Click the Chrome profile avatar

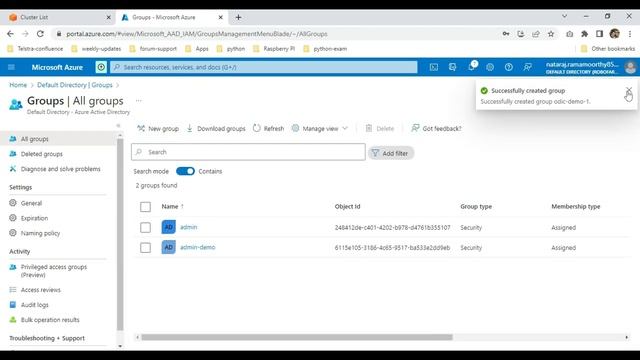(614, 34)
